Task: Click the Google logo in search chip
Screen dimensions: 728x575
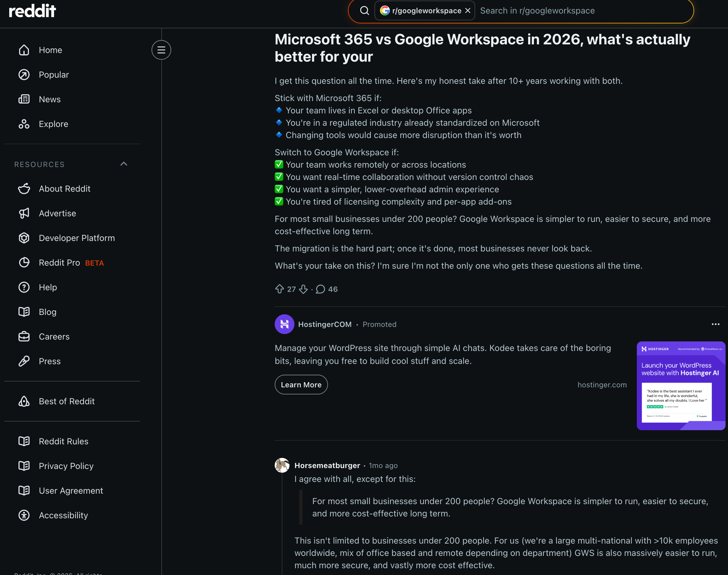Action: (x=385, y=10)
